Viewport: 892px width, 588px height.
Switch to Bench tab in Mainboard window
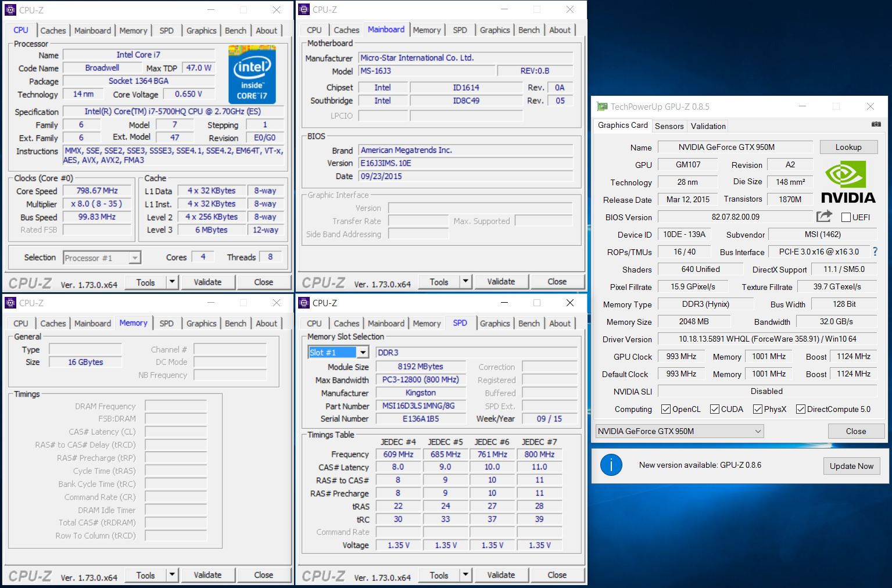(529, 30)
